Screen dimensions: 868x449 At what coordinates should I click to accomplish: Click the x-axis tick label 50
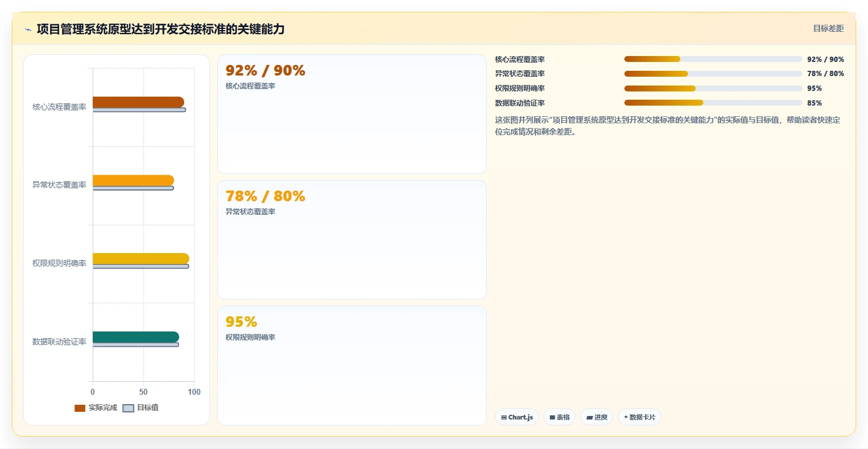[143, 392]
